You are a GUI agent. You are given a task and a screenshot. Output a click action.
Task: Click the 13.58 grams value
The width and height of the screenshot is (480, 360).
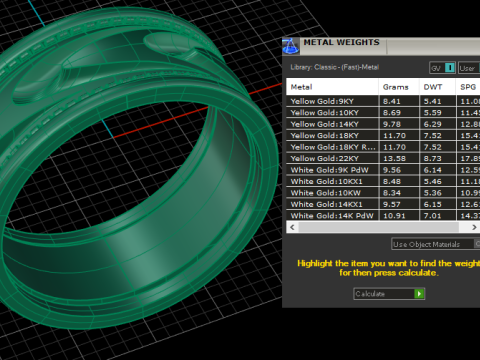click(394, 159)
